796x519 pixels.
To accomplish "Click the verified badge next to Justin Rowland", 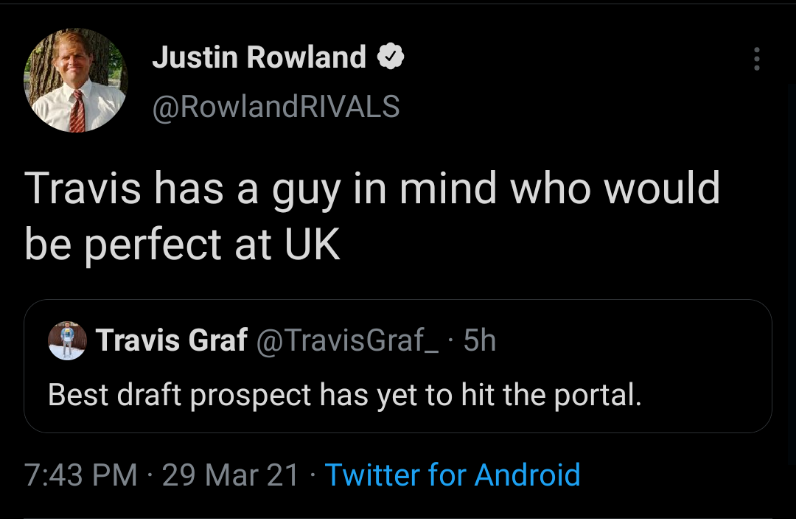I will click(390, 58).
